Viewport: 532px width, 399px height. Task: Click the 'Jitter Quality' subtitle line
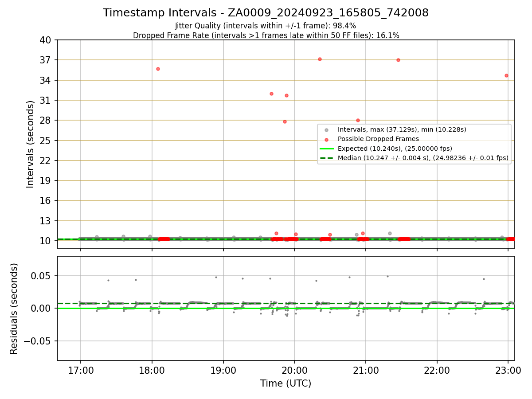point(266,26)
